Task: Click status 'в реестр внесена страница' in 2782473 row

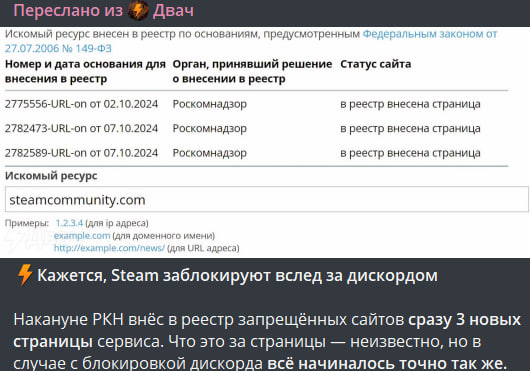Action: [410, 129]
